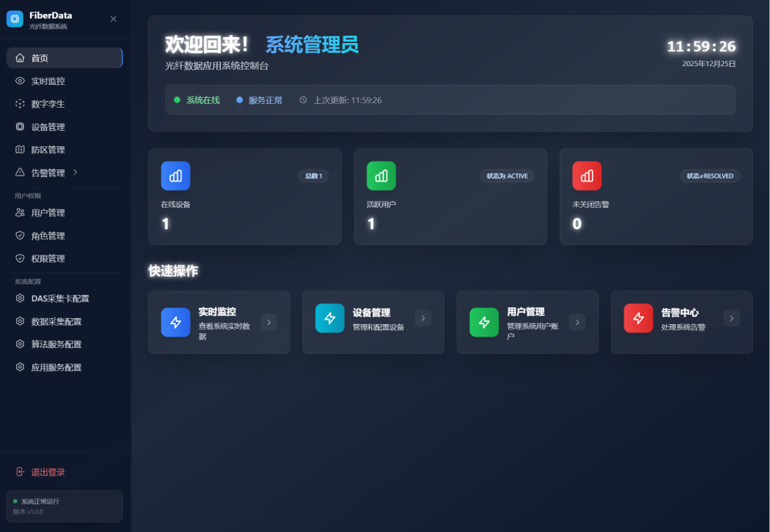The image size is (770, 532).
Task: Expand the 告警管理 submenu chevron
Action: 75,172
